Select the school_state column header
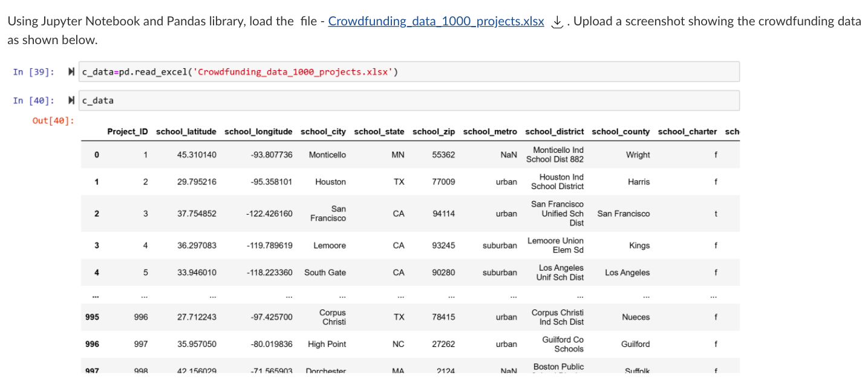This screenshot has height=388, width=868. pos(379,131)
